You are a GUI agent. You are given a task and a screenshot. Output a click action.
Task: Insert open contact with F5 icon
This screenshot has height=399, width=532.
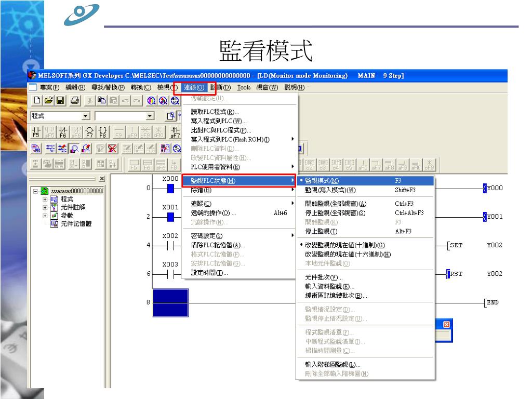(36, 132)
